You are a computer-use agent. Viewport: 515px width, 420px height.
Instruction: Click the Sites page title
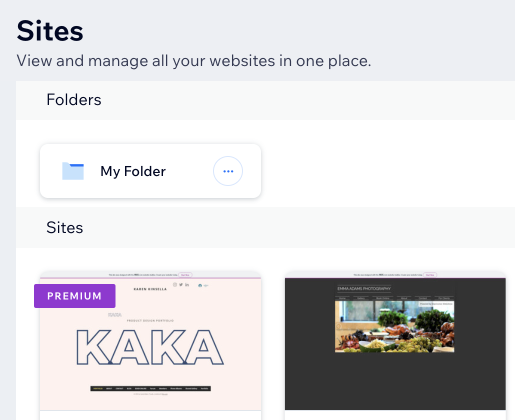tap(50, 31)
